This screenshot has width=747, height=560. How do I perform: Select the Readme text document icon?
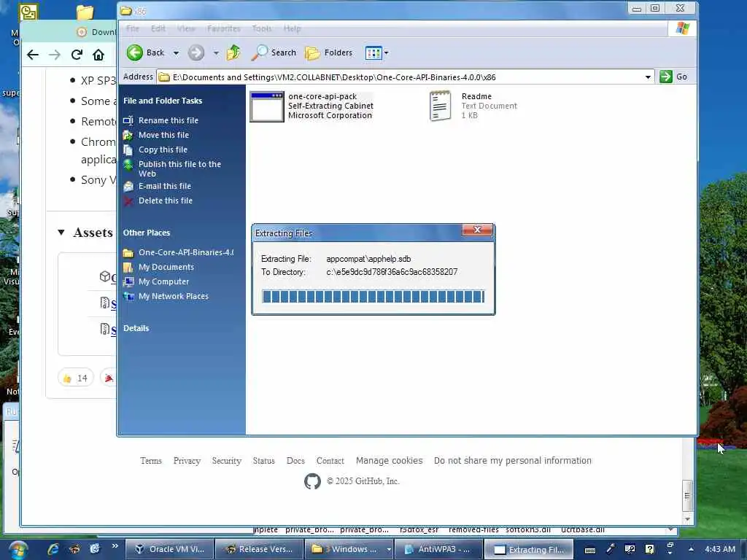440,106
